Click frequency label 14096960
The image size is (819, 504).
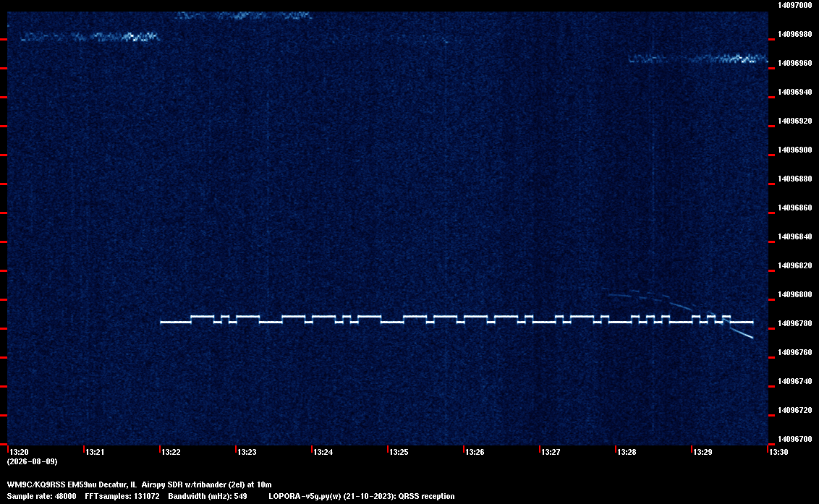click(x=795, y=63)
